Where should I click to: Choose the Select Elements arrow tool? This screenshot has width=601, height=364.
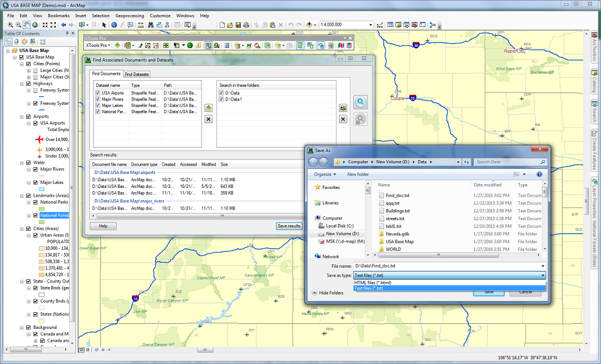pyautogui.click(x=104, y=25)
